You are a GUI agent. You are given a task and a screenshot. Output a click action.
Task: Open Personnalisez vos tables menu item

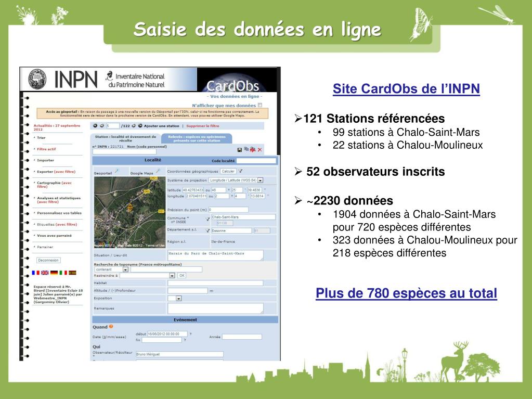point(59,213)
